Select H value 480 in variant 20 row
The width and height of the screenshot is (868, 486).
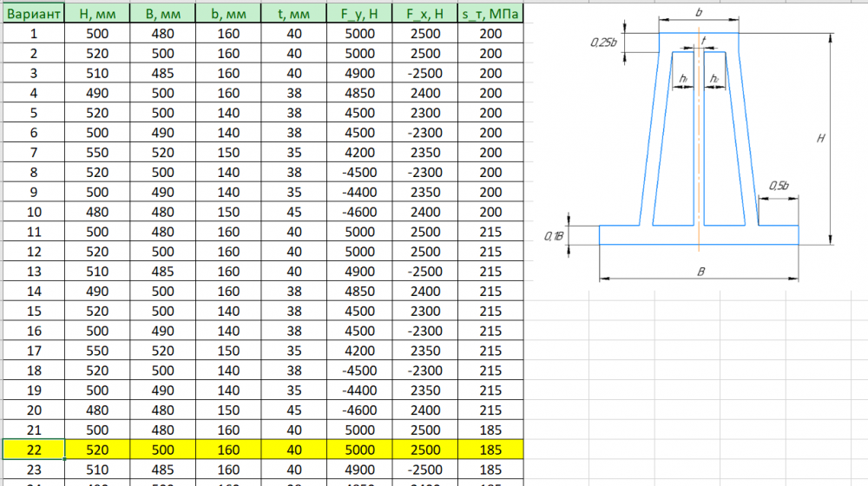97,410
